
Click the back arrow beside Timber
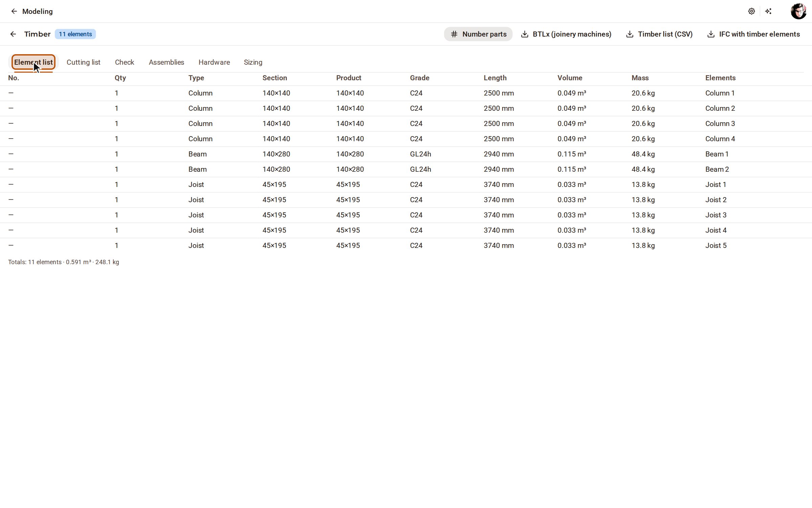pyautogui.click(x=13, y=34)
